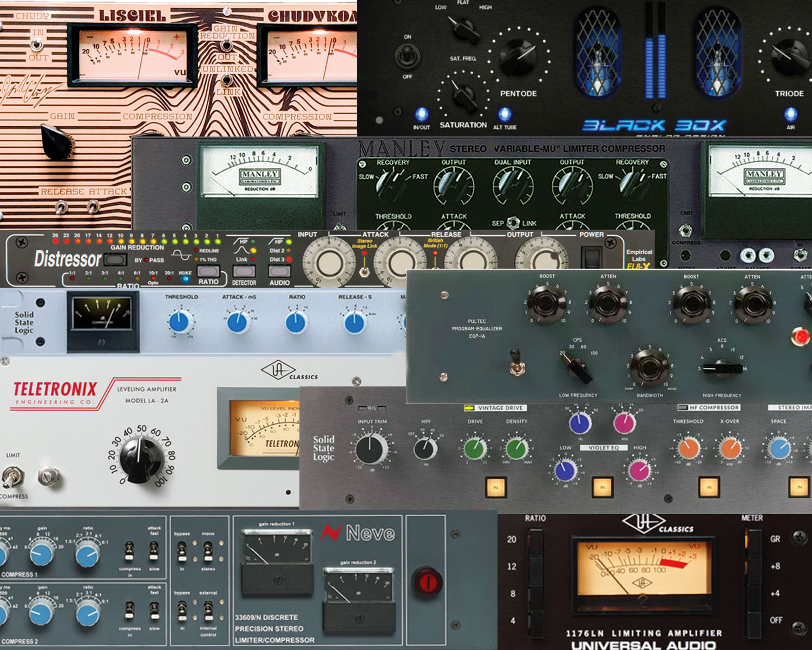Select the SSL compressor THRESHOLD blue knob

pos(179,322)
